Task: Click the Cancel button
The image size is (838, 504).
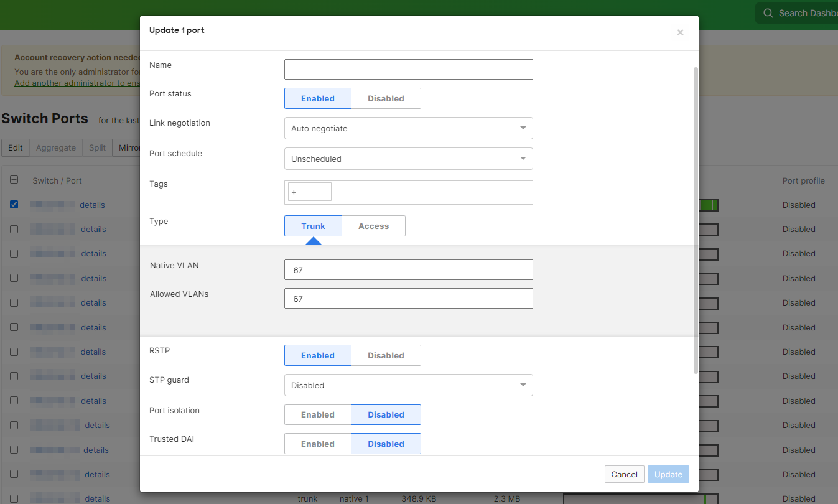Action: click(624, 474)
